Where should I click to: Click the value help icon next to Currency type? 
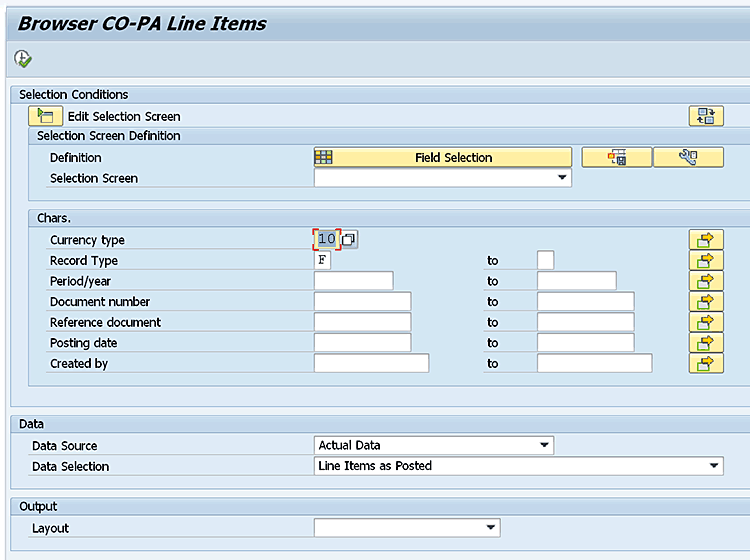tap(349, 240)
